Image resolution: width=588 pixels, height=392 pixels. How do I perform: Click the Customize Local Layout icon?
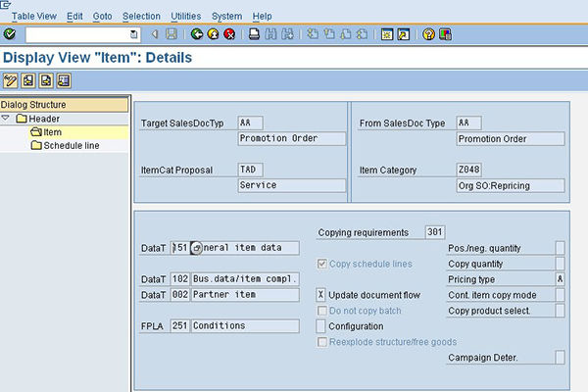[445, 34]
